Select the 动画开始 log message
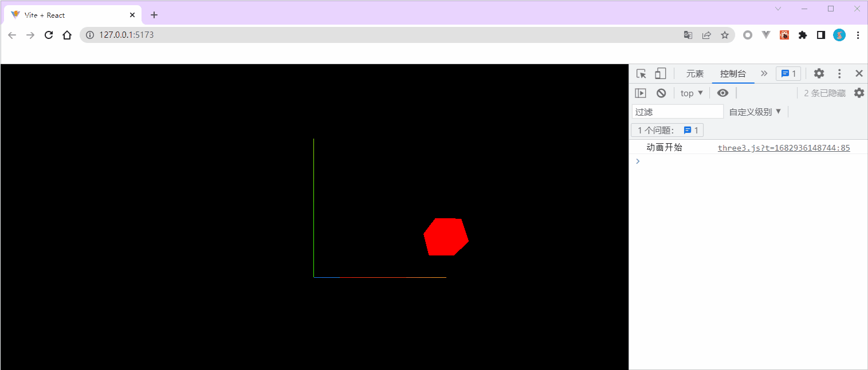The width and height of the screenshot is (868, 370). 664,147
